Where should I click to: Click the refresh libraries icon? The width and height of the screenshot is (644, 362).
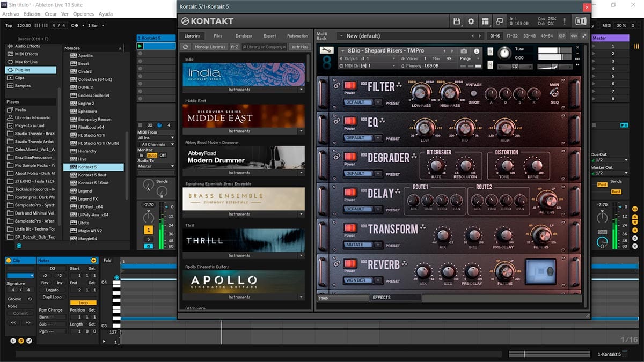[186, 47]
